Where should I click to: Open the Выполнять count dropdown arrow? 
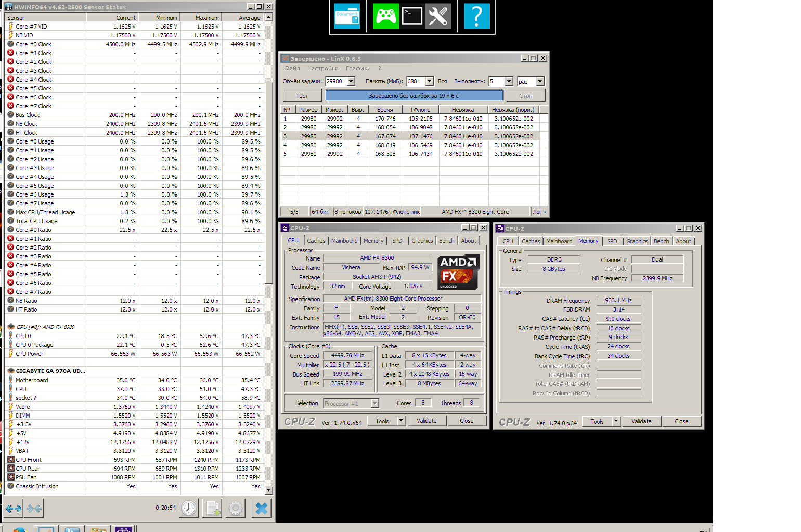pyautogui.click(x=509, y=81)
